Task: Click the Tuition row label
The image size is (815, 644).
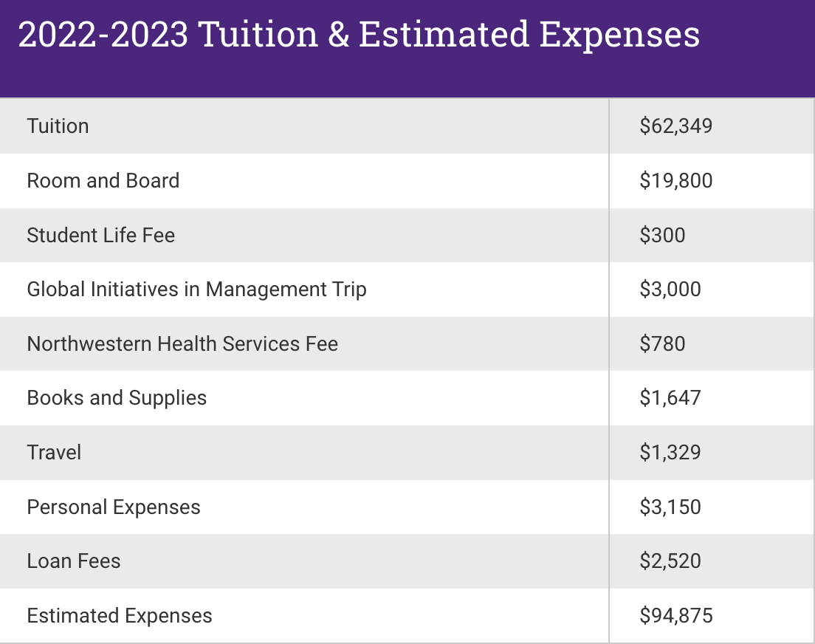Action: [58, 126]
